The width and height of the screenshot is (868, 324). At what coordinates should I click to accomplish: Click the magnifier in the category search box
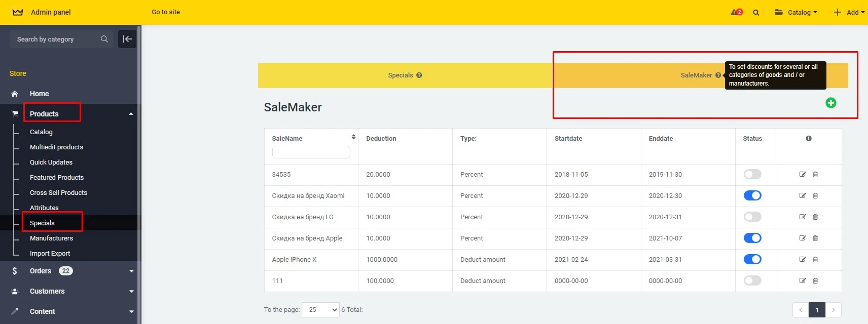click(x=104, y=39)
